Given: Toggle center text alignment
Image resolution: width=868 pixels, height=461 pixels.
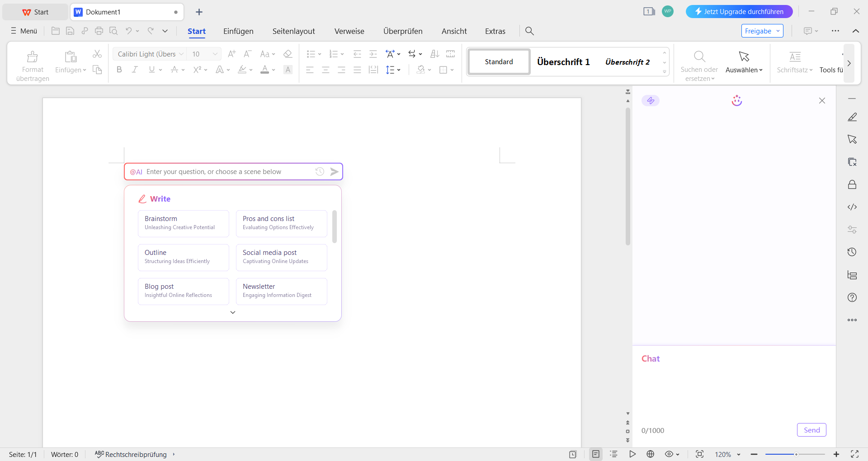Looking at the screenshot, I should pos(325,70).
